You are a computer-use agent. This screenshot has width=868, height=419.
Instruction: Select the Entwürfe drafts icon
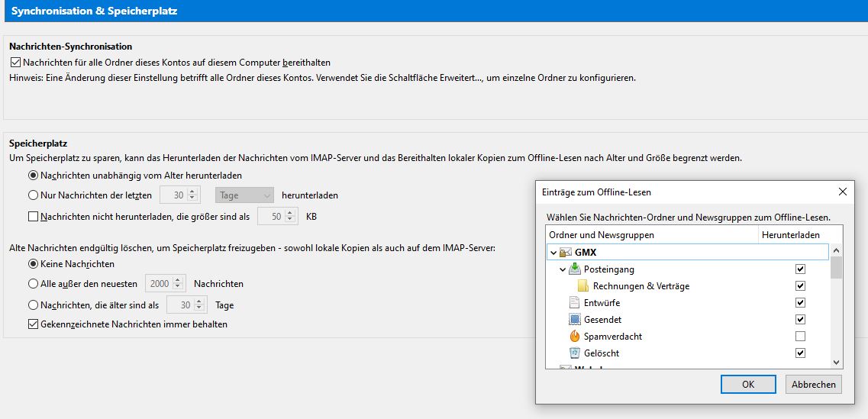pos(575,303)
